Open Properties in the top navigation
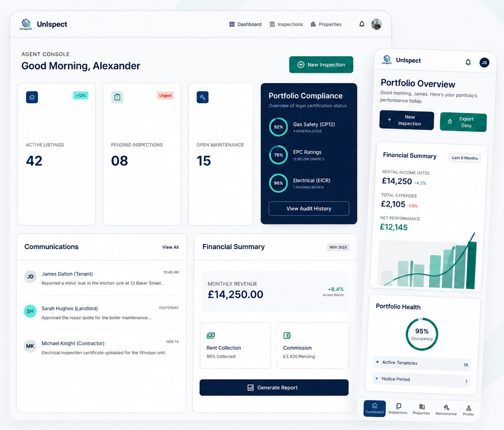Image resolution: width=504 pixels, height=430 pixels. click(326, 25)
